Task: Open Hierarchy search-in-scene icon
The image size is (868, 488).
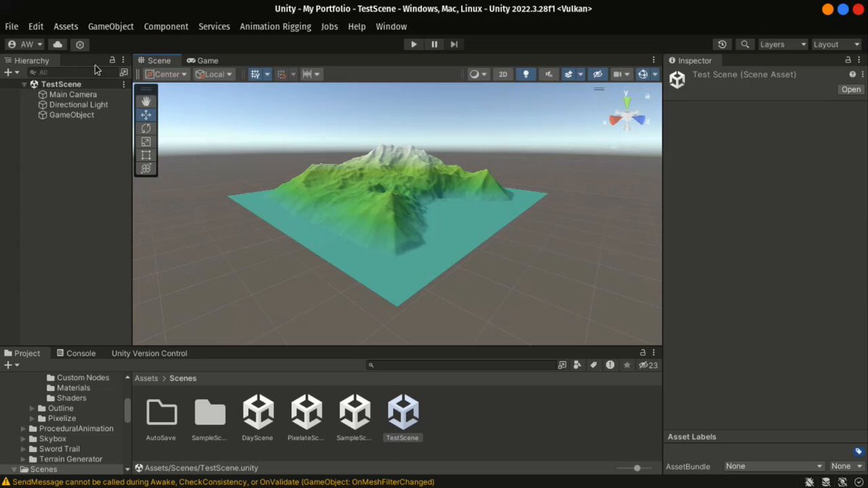Action: [x=124, y=72]
